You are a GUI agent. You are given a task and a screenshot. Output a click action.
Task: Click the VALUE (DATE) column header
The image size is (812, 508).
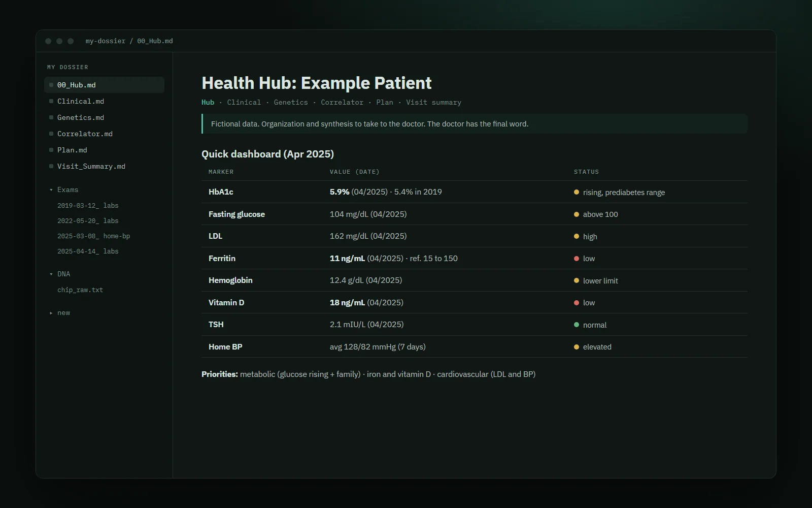355,172
